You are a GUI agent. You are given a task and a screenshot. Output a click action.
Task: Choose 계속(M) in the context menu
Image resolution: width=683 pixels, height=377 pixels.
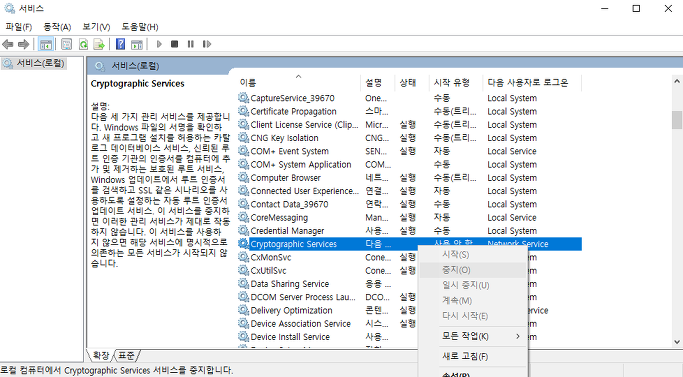click(473, 301)
